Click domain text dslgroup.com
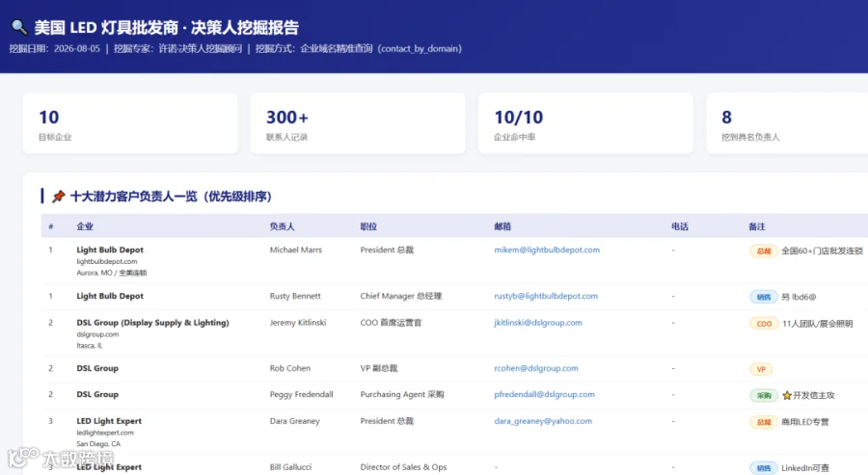 coord(97,334)
